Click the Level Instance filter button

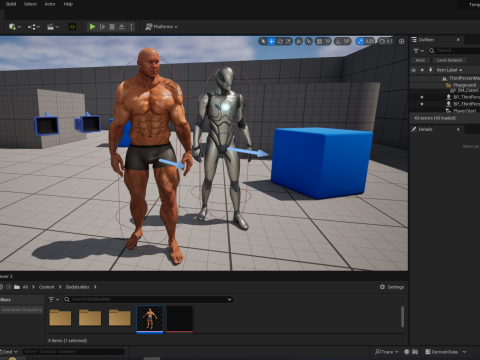(x=449, y=60)
